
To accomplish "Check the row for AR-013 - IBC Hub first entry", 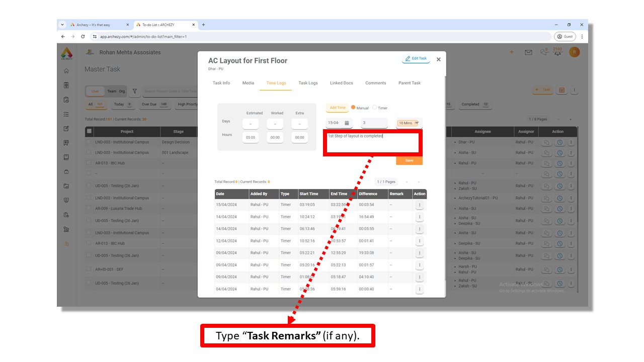I will 89,163.
